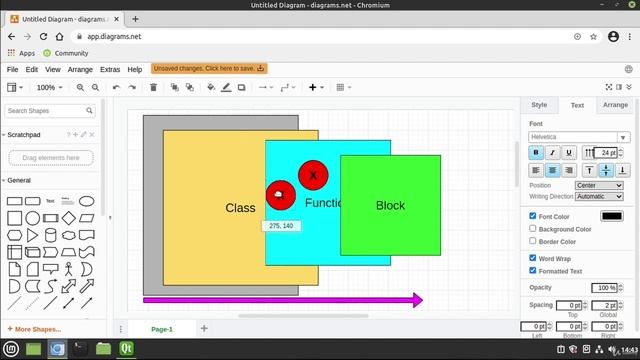Enter fullscreen via toolbar icon
This screenshot has width=640, height=360.
(x=609, y=87)
